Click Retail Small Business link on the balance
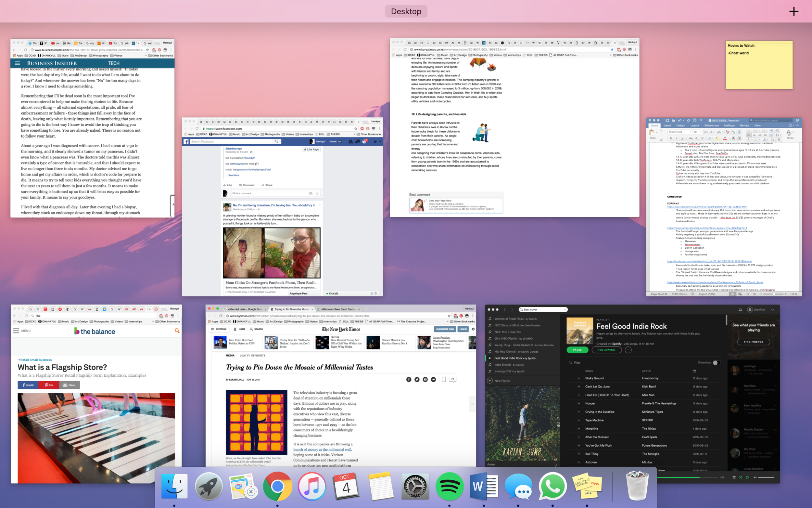Image resolution: width=812 pixels, height=508 pixels. pyautogui.click(x=35, y=360)
